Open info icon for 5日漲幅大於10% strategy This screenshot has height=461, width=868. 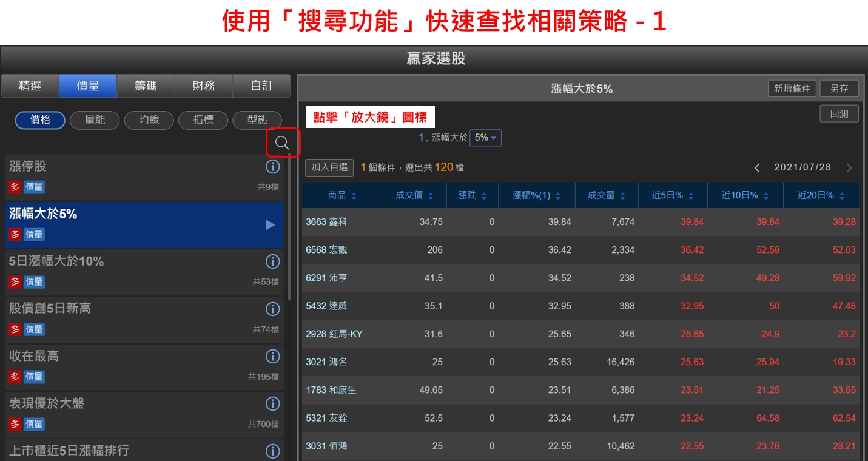click(272, 261)
